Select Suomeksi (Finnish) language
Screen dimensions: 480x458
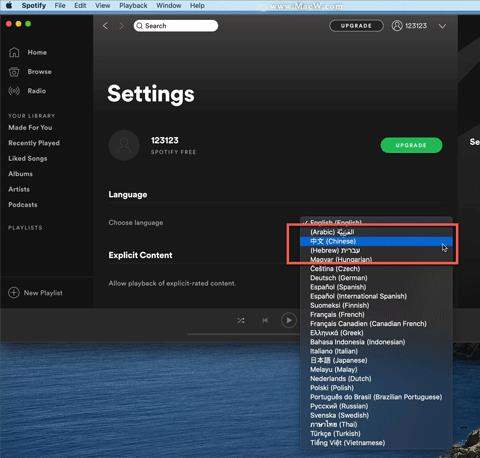point(376,305)
